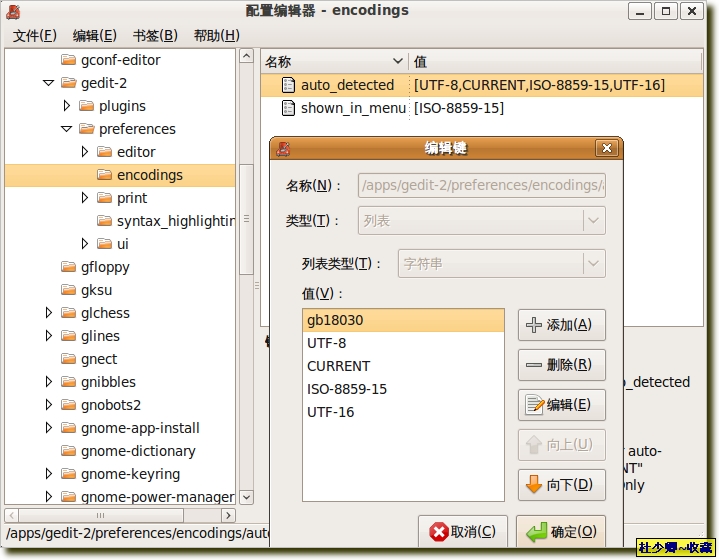Expand the ui tree node

pos(85,244)
